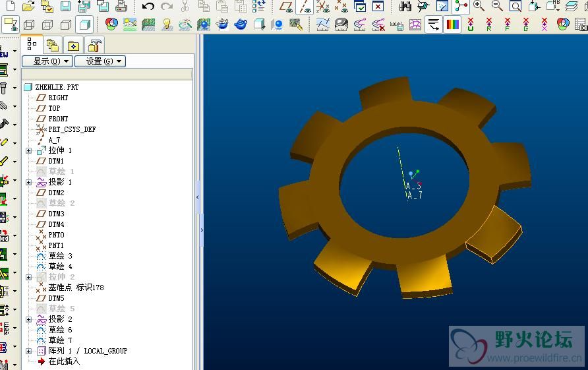
Task: Open the Layers stack icon
Action: (572, 6)
